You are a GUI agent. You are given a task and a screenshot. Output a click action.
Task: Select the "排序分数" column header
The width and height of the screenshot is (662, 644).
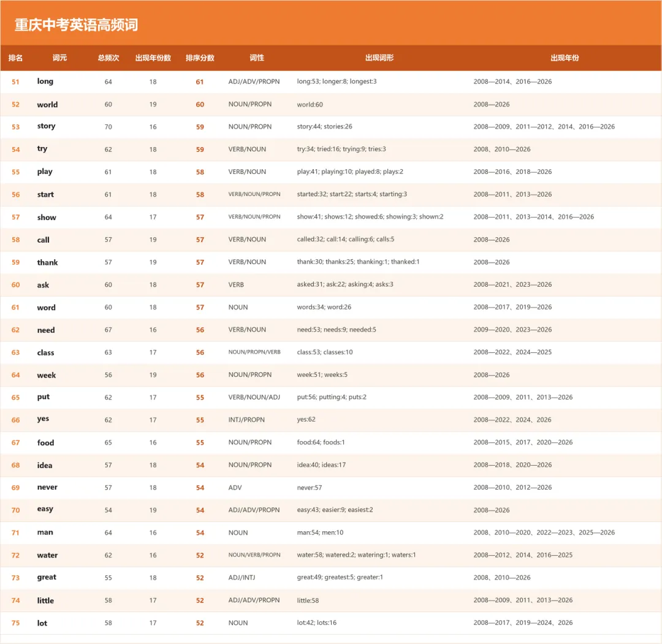(200, 58)
